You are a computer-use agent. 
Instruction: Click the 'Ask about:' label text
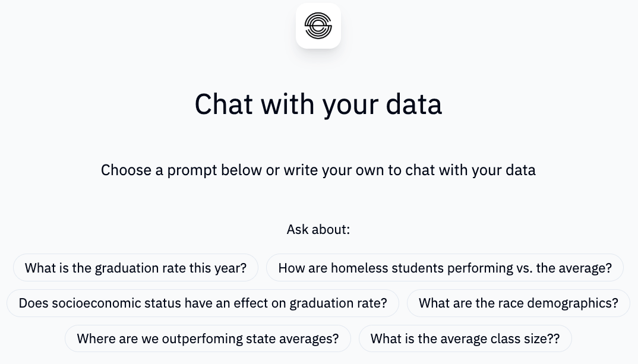(318, 229)
